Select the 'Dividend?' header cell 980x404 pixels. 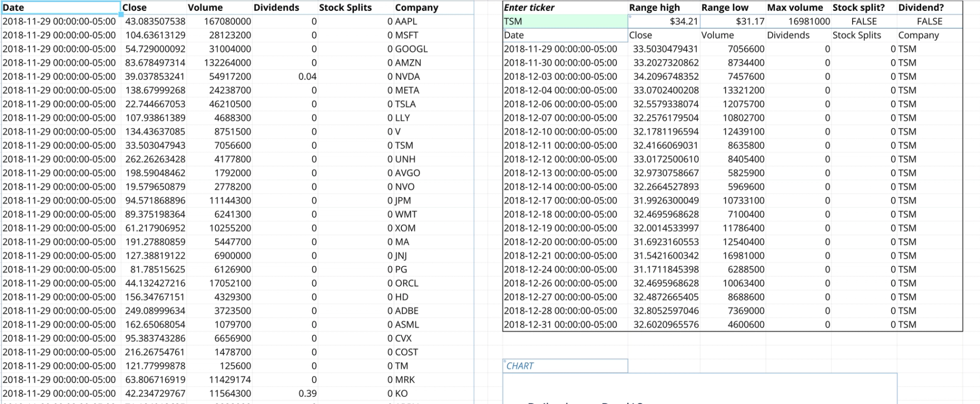(x=929, y=8)
